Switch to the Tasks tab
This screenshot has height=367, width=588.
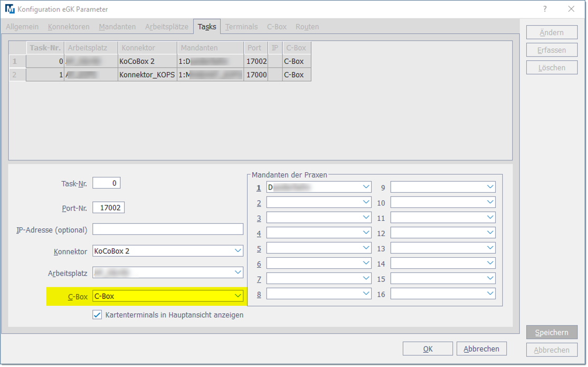207,26
